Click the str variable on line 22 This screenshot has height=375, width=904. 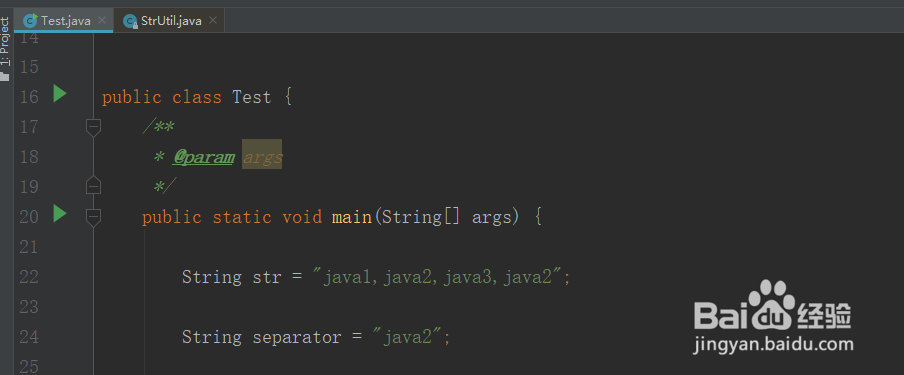[267, 278]
